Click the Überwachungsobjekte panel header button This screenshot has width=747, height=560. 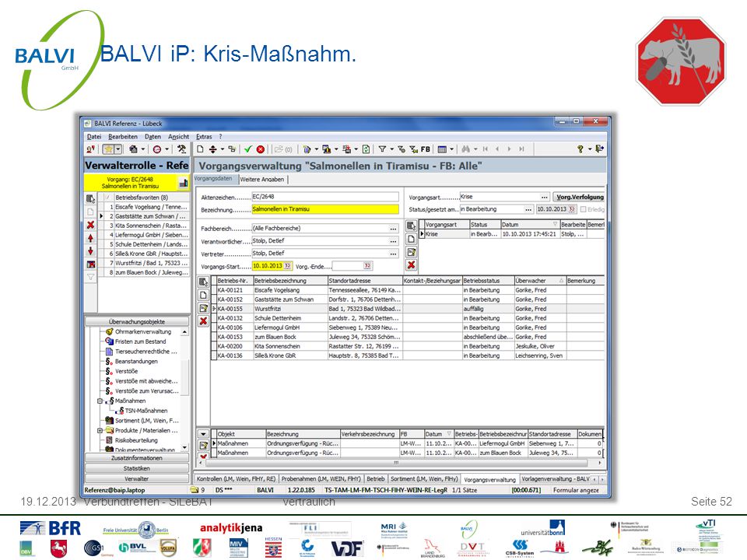click(x=137, y=322)
